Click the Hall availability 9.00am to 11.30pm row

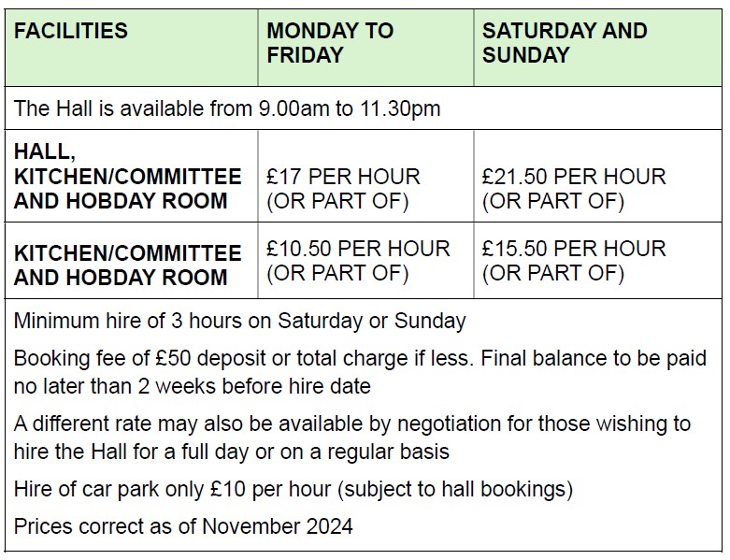pyautogui.click(x=226, y=108)
